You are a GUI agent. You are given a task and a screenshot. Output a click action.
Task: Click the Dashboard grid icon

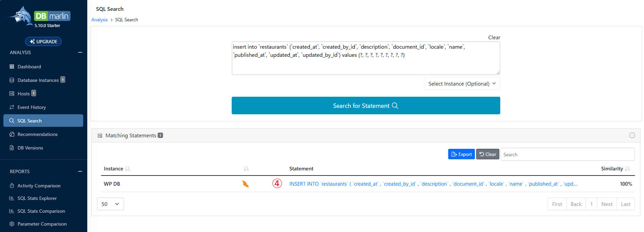[x=12, y=67]
